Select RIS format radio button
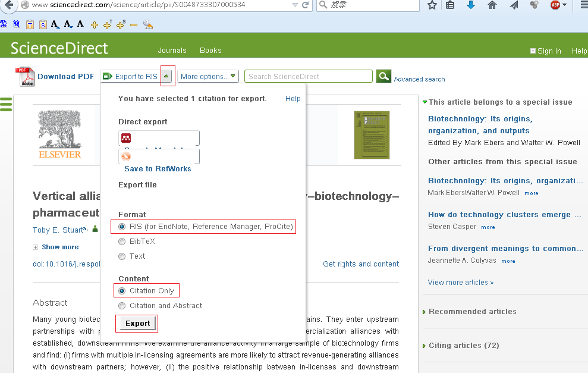The image size is (588, 373). point(122,227)
